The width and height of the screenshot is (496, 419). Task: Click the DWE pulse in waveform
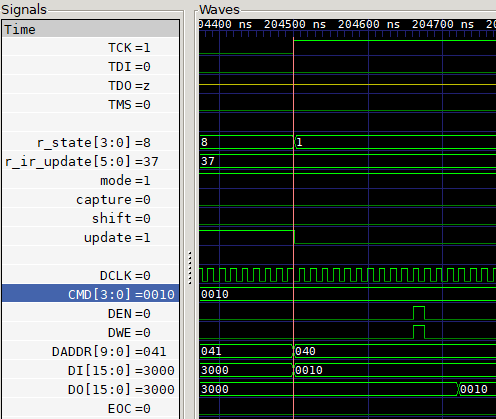419,332
